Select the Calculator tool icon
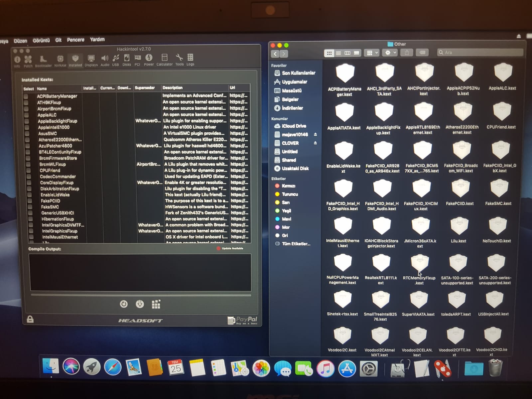The height and width of the screenshot is (399, 532). coord(164,60)
